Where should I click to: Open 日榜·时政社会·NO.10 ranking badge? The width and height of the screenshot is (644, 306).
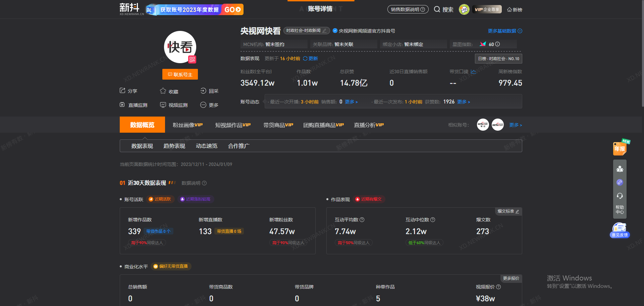tap(498, 58)
